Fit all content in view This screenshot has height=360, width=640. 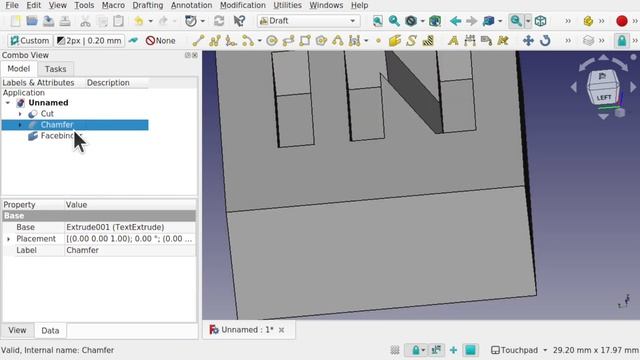point(378,21)
